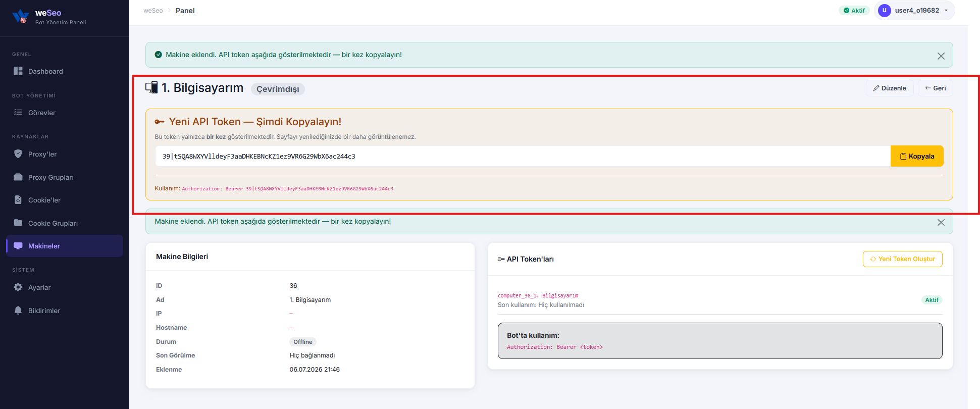The width and height of the screenshot is (980, 409).
Task: Click the Aktif status badge in header
Action: pos(854,10)
